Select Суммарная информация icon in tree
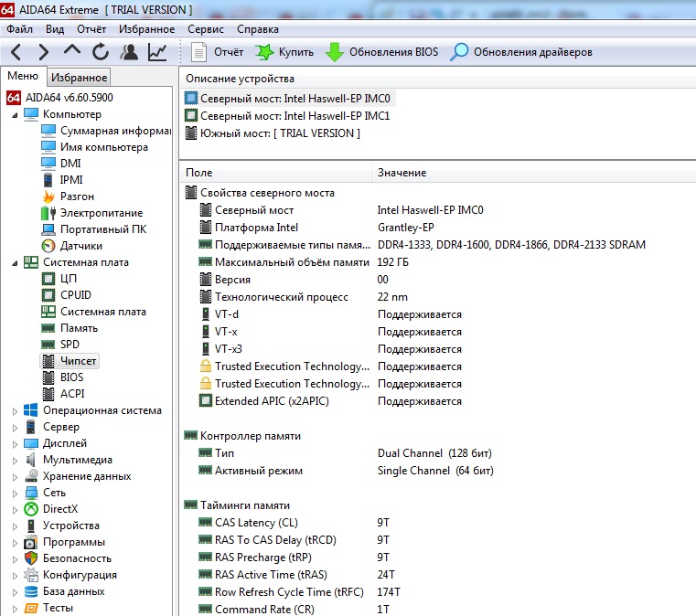The image size is (696, 616). (48, 131)
